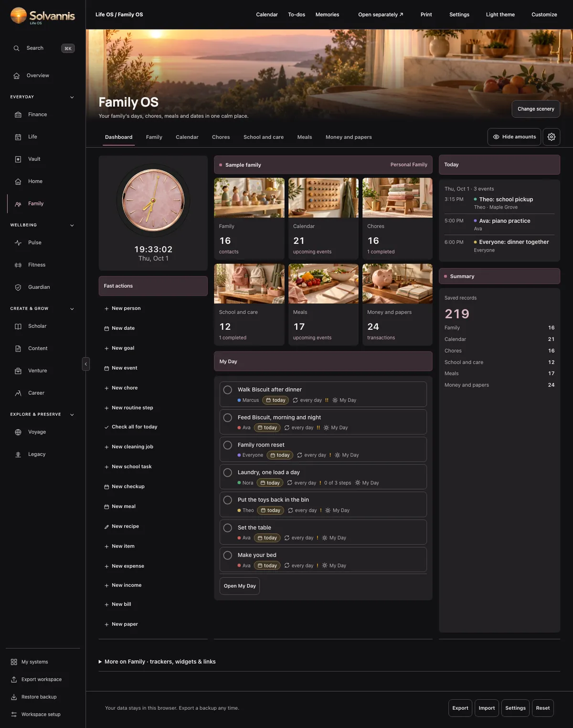Tick Put the toys back in the bin
Image resolution: width=573 pixels, height=728 pixels.
(x=228, y=500)
